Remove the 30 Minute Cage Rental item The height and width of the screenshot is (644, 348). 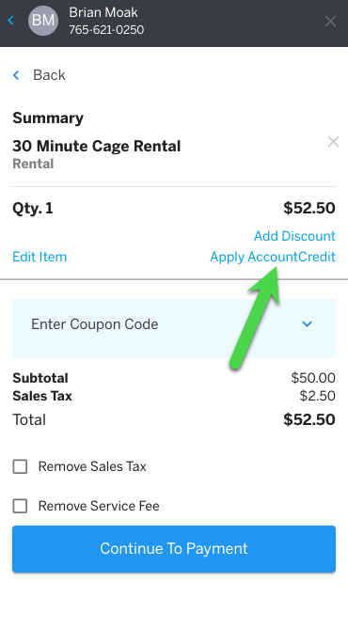click(x=333, y=142)
